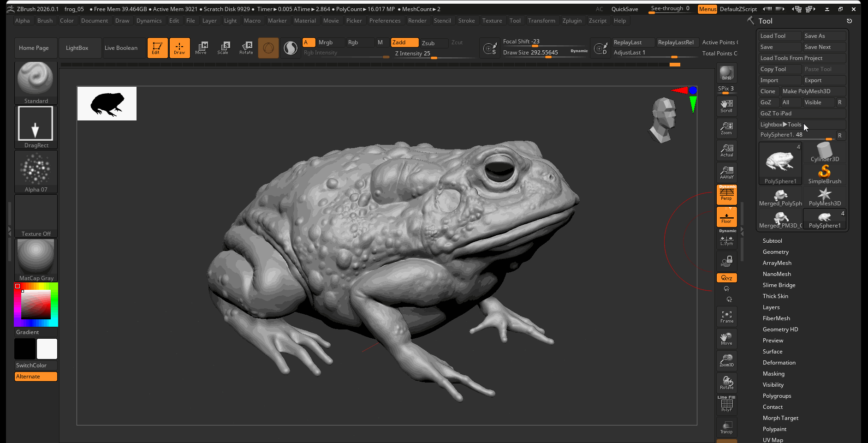This screenshot has width=868, height=443.
Task: Expand the Subtool section
Action: pyautogui.click(x=772, y=241)
